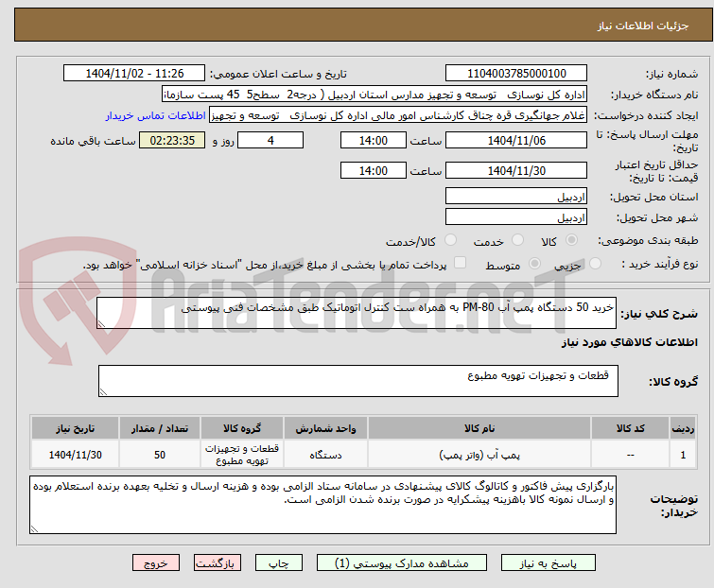
Task: Click the 'چاپ' print button
Action: [279, 563]
